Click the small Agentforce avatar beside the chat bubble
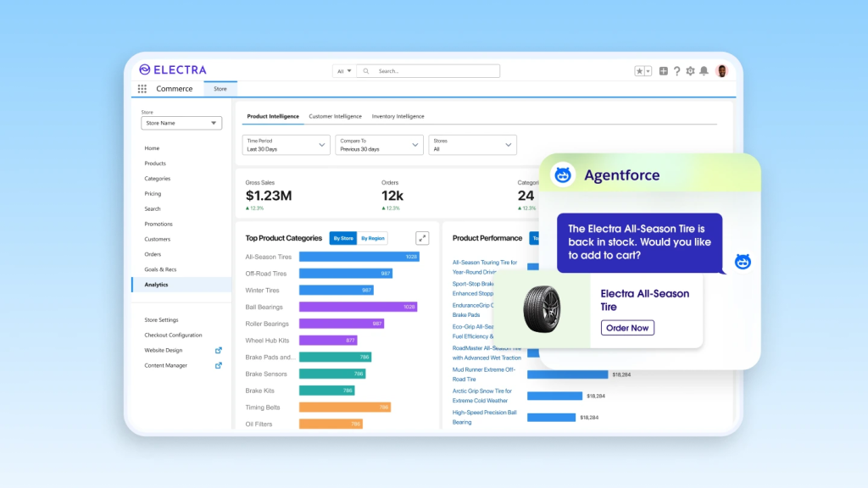This screenshot has width=868, height=488. [743, 262]
